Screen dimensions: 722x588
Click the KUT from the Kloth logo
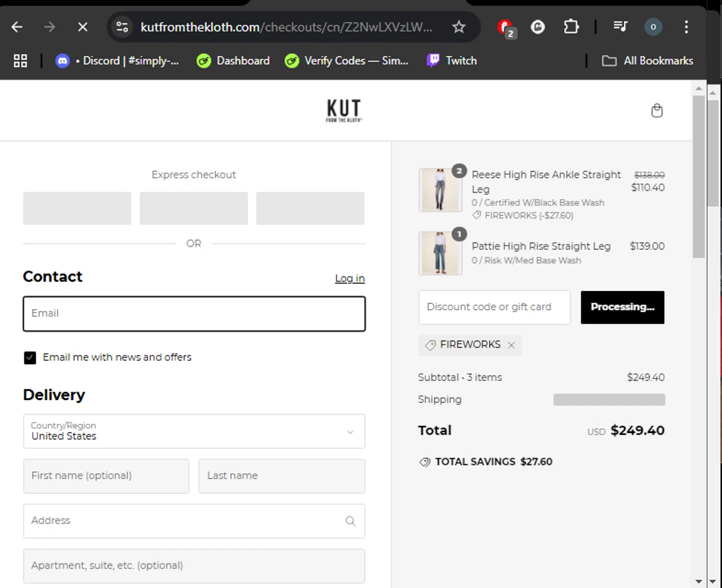[344, 111]
